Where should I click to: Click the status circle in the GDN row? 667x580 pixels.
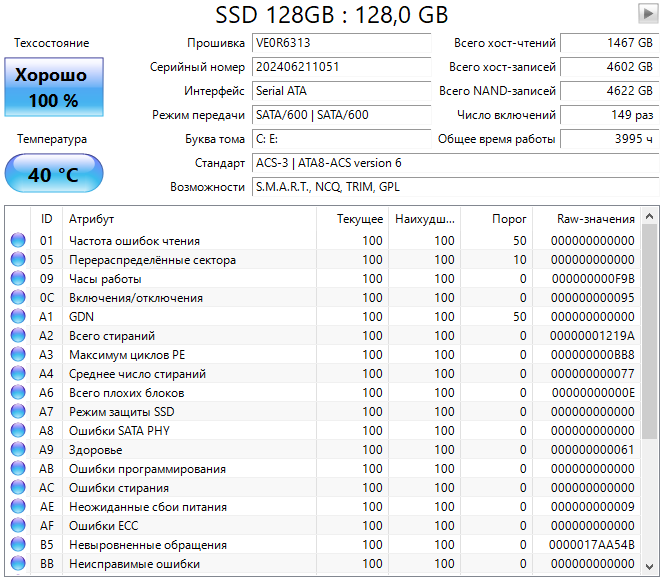pos(18,316)
